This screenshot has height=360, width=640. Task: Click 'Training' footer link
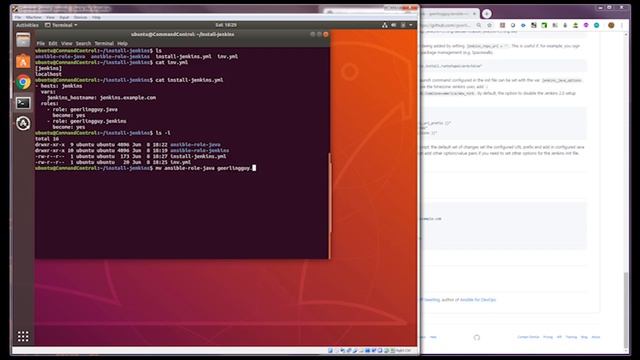pyautogui.click(x=571, y=337)
